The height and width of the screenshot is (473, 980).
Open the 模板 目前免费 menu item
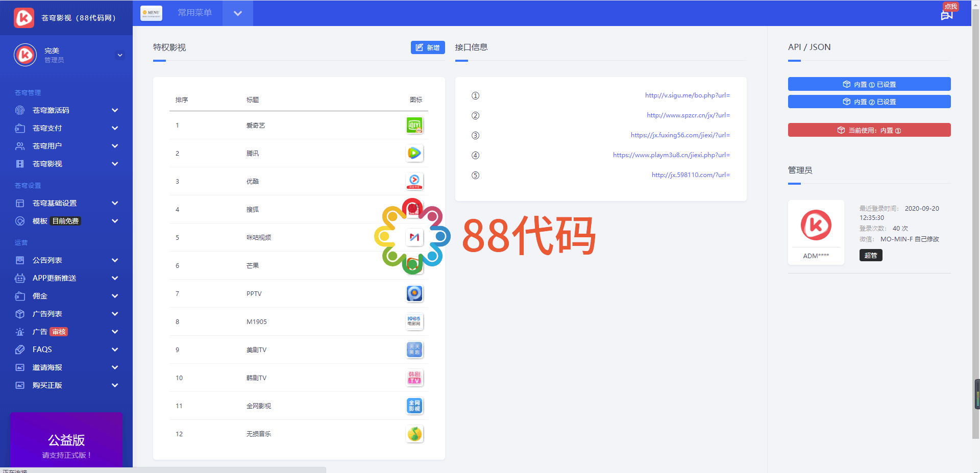click(66, 221)
